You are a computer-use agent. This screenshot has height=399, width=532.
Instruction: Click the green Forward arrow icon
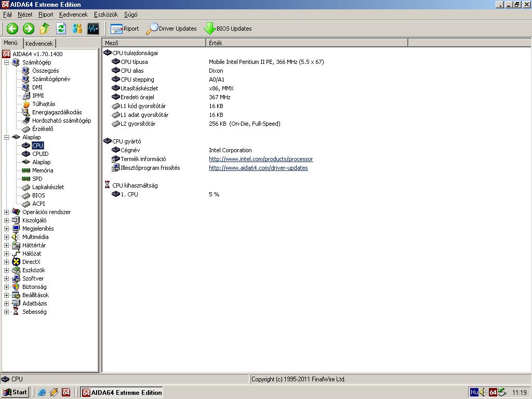click(x=29, y=29)
